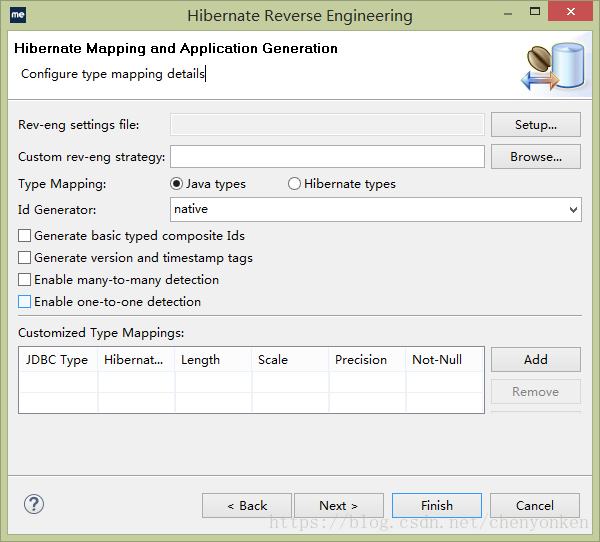This screenshot has height=542, width=600.
Task: Click the Add button for type mappings
Action: point(536,359)
